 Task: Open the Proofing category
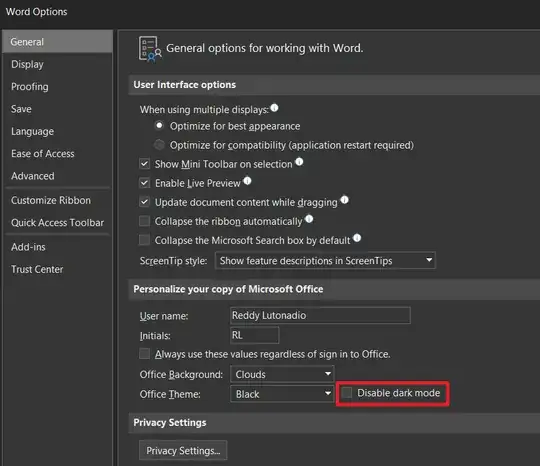tap(58, 87)
